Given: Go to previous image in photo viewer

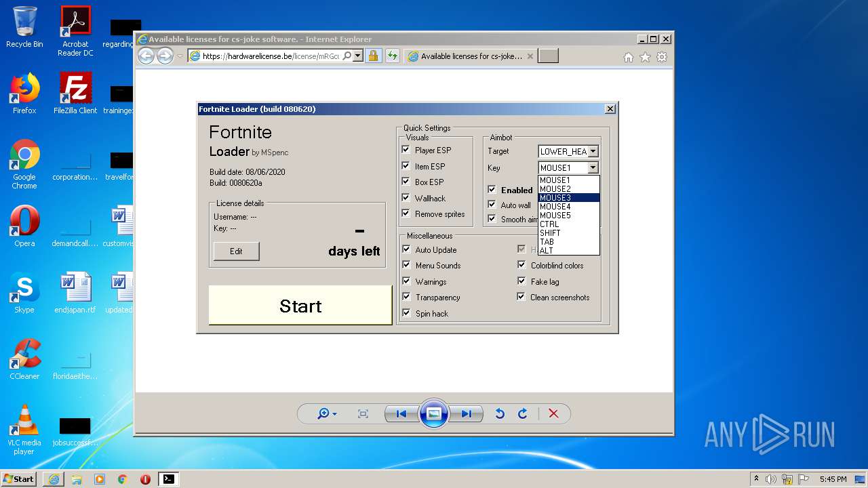Looking at the screenshot, I should tap(401, 413).
